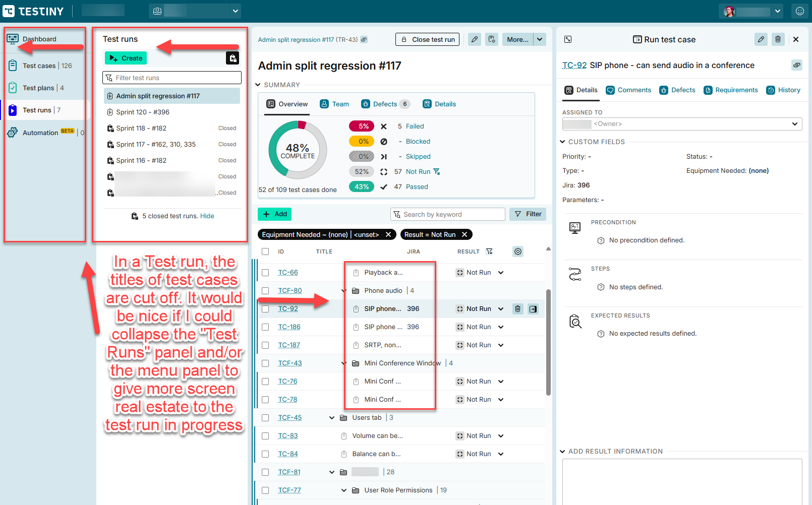The height and width of the screenshot is (505, 812).
Task: Switch to the summary Details tab
Action: (x=439, y=104)
